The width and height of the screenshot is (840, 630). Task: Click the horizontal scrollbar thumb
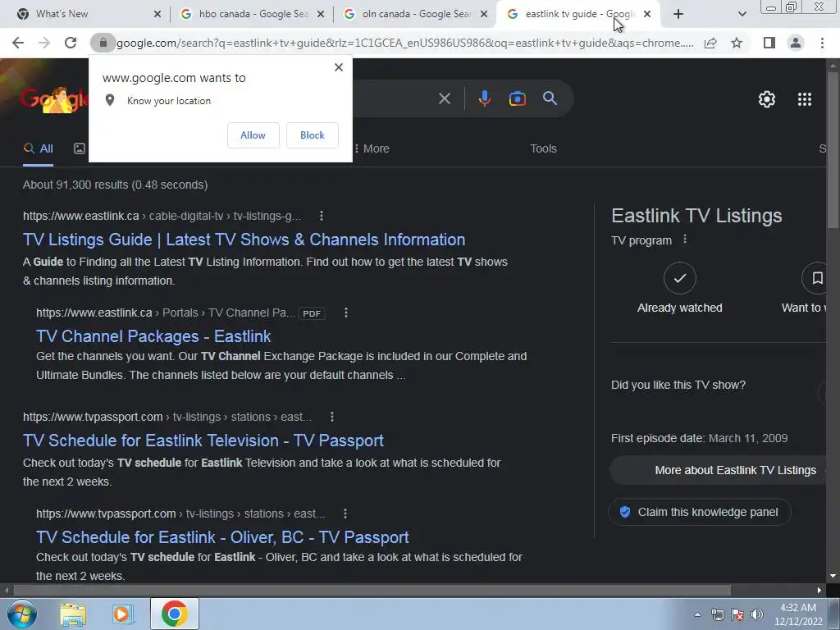372,591
